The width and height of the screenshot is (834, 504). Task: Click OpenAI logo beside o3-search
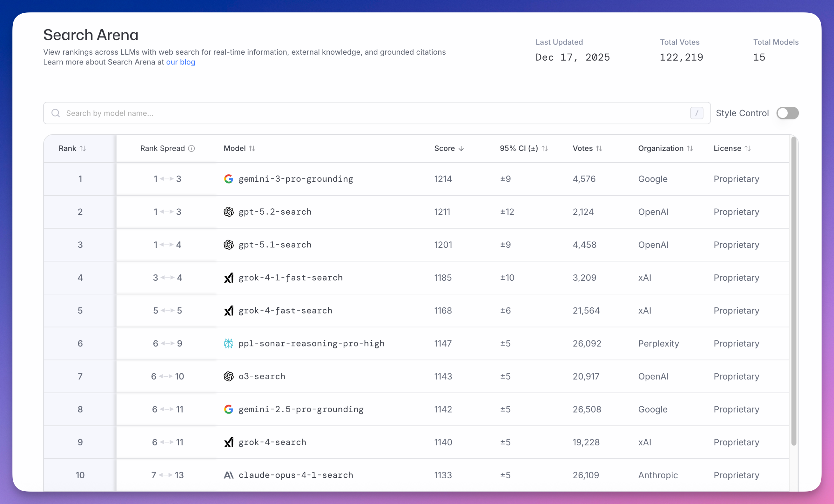[x=228, y=376]
